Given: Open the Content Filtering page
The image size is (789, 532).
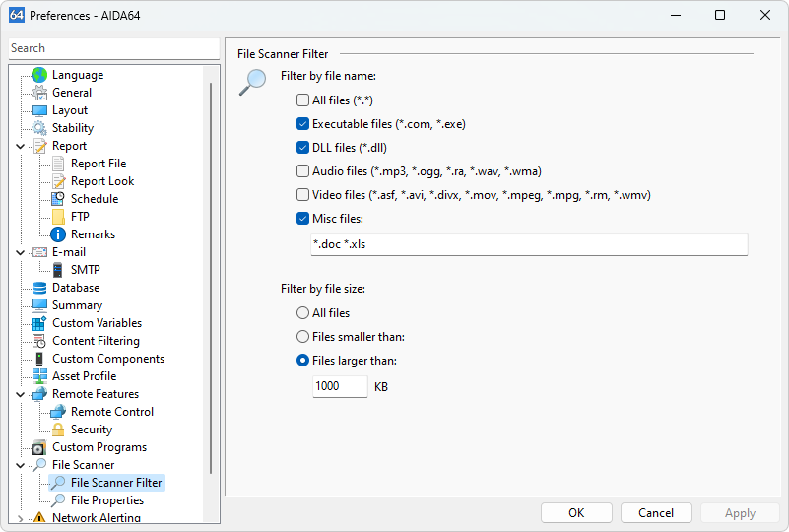Looking at the screenshot, I should point(96,341).
